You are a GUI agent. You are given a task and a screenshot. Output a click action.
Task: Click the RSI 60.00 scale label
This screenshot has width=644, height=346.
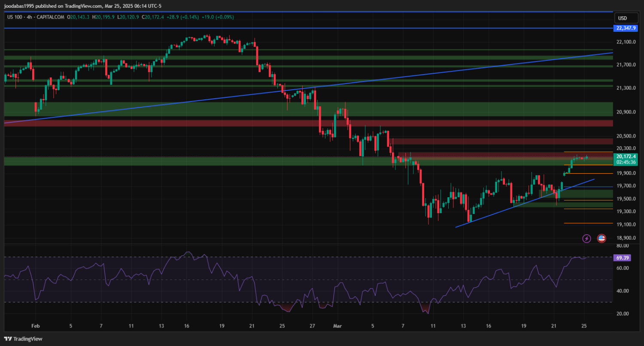pyautogui.click(x=623, y=268)
